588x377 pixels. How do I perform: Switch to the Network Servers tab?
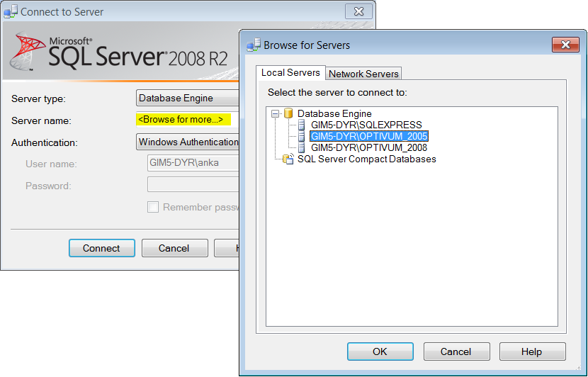(x=363, y=74)
